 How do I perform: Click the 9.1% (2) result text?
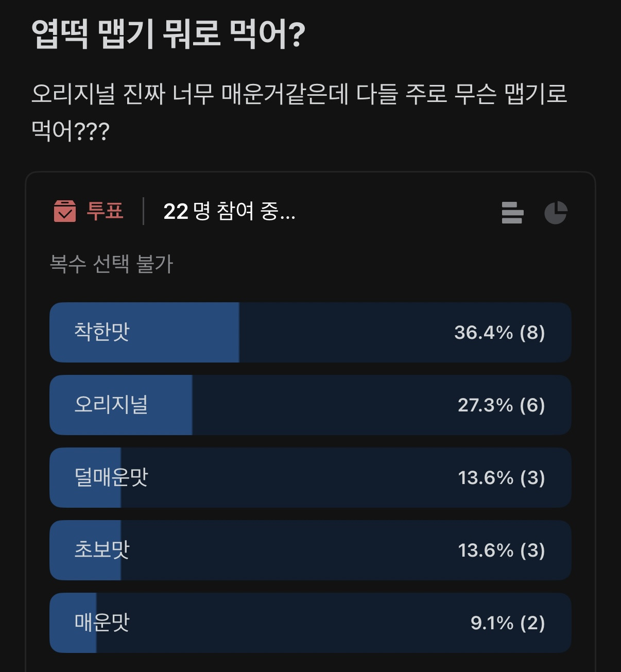507,623
